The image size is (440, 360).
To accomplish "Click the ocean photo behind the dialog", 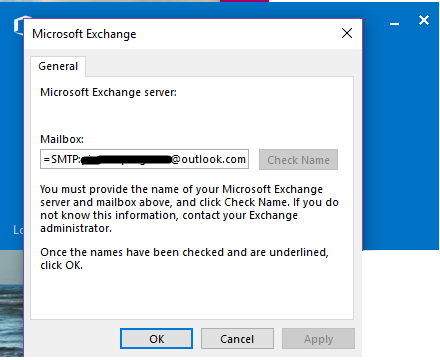I will 12,304.
